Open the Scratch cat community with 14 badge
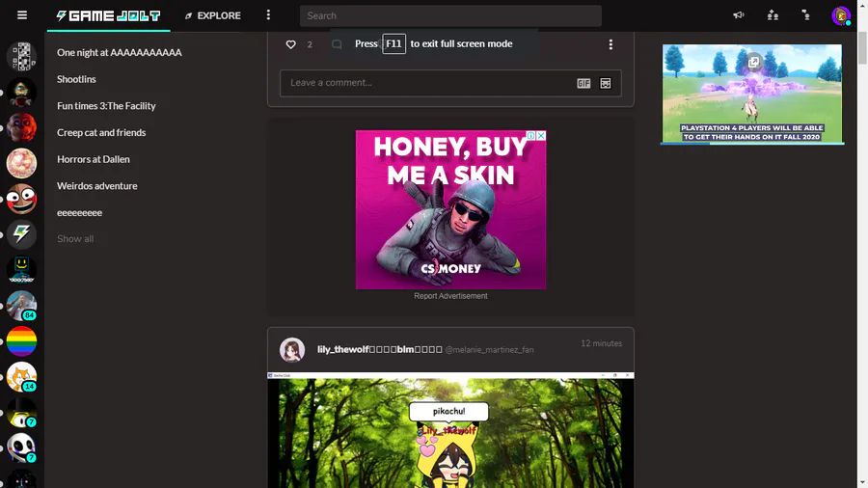868x488 pixels. coord(21,377)
